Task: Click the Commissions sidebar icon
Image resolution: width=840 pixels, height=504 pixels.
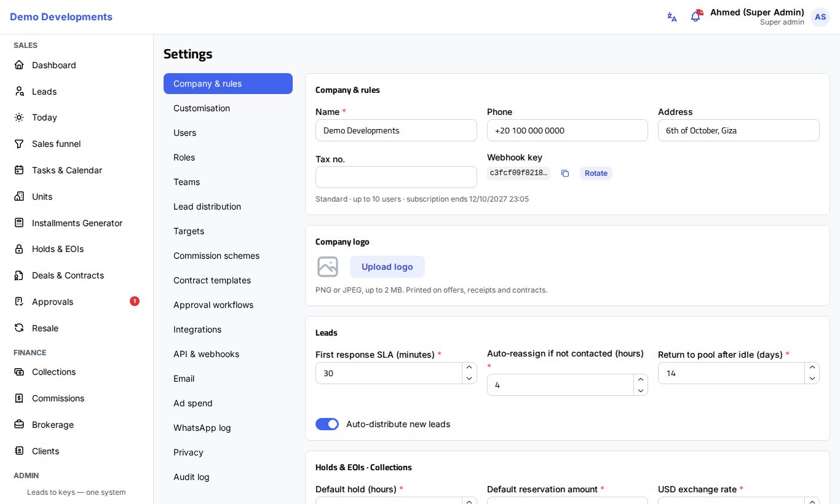Action: click(19, 398)
